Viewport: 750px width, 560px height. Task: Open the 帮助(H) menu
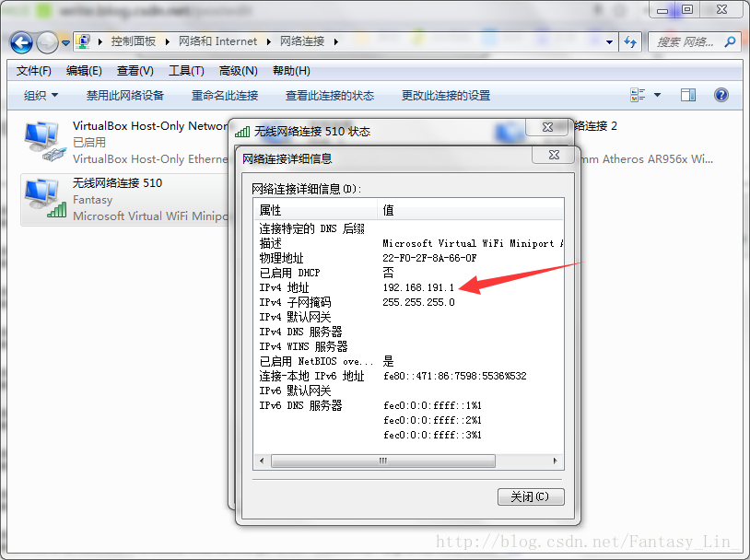click(291, 71)
